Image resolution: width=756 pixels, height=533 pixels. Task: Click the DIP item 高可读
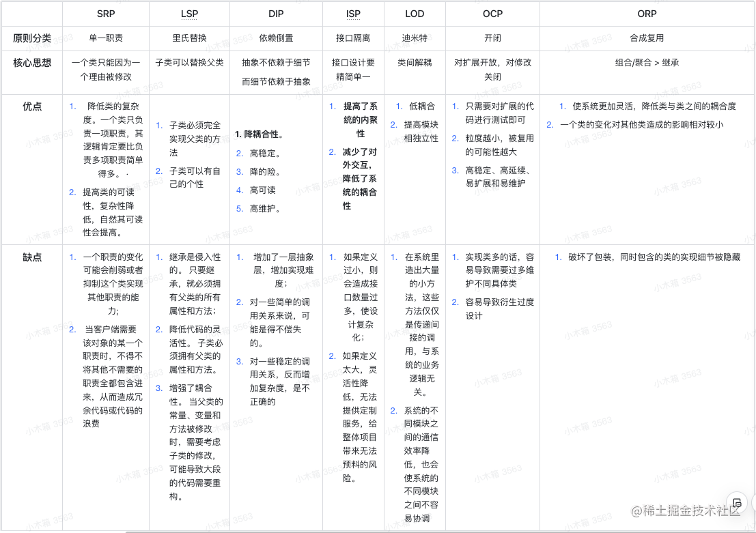[x=262, y=190]
